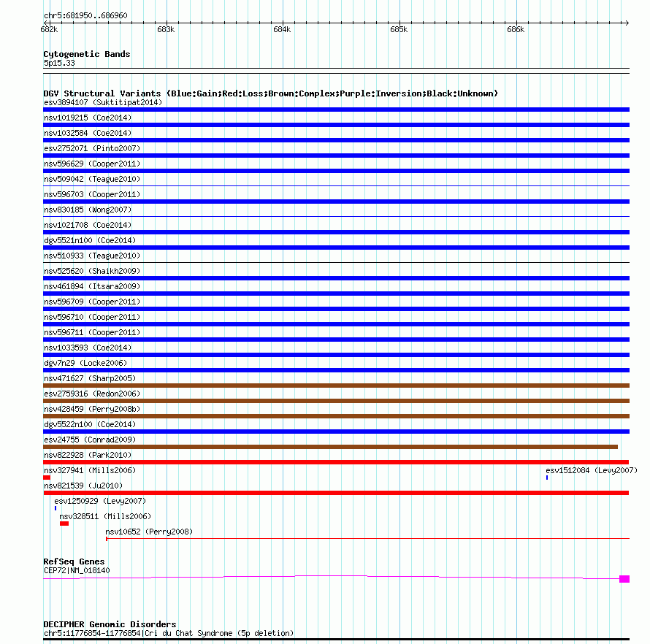This screenshot has height=644, width=650.
Task: Select the nsv10652 (Perry2008) label
Action: click(149, 532)
